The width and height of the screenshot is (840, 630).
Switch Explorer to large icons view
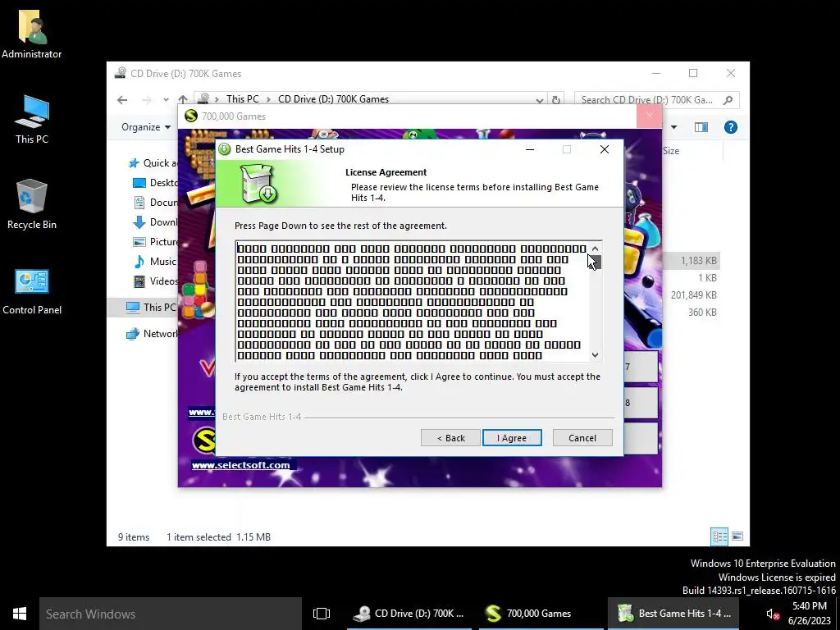(737, 536)
